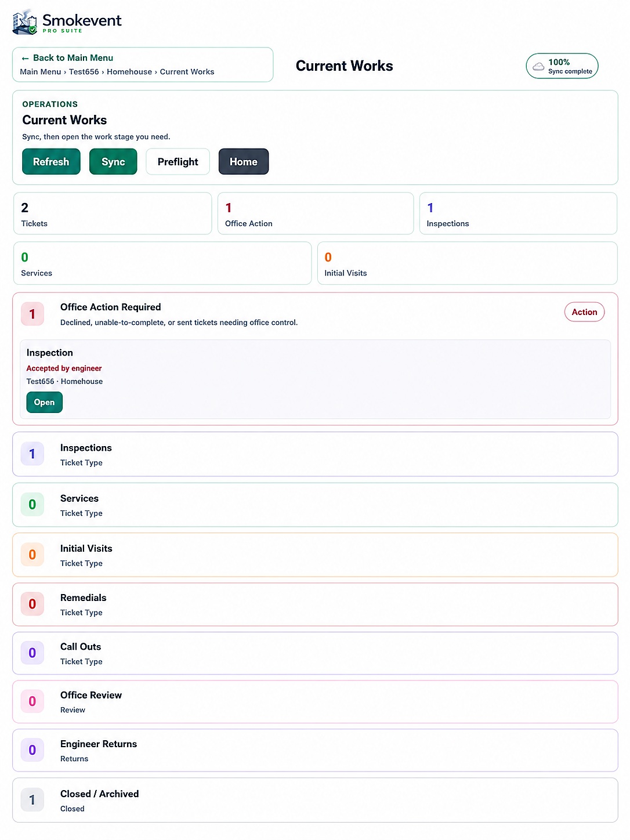This screenshot has height=840, width=630.
Task: Expand the Closed / Archived section
Action: coord(315,800)
